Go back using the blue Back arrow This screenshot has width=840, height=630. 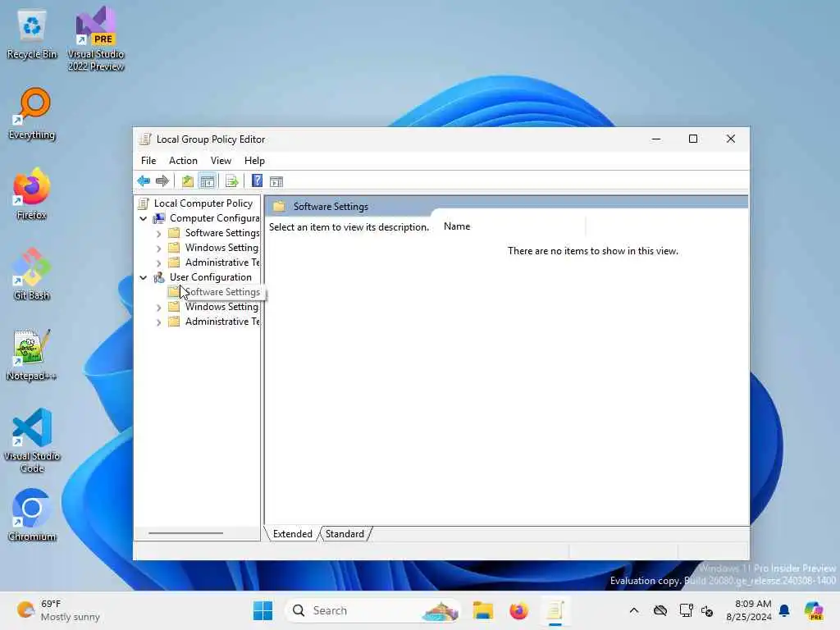coord(144,181)
